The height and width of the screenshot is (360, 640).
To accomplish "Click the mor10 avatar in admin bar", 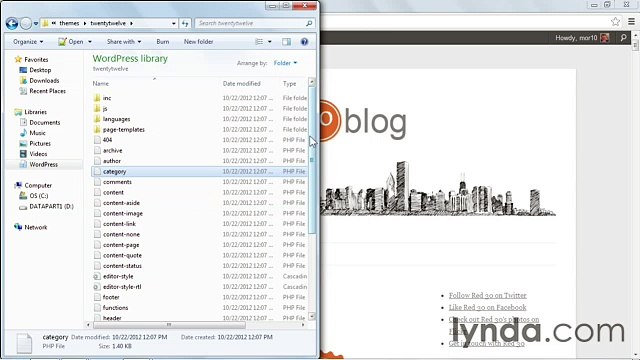I will (604, 38).
